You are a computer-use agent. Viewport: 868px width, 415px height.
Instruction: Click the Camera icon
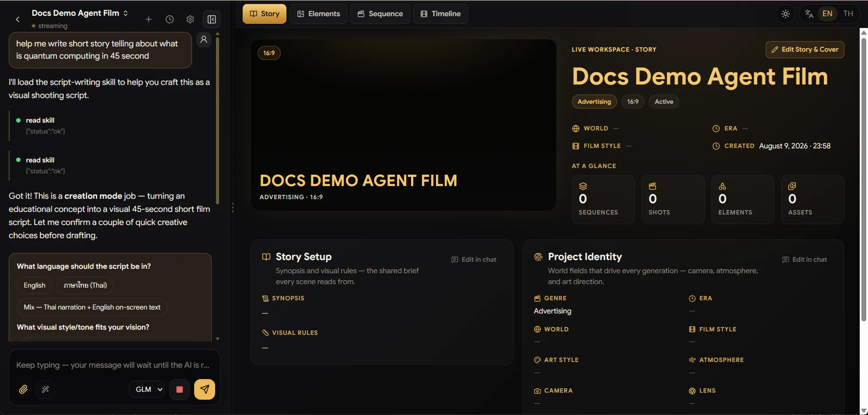click(x=537, y=391)
